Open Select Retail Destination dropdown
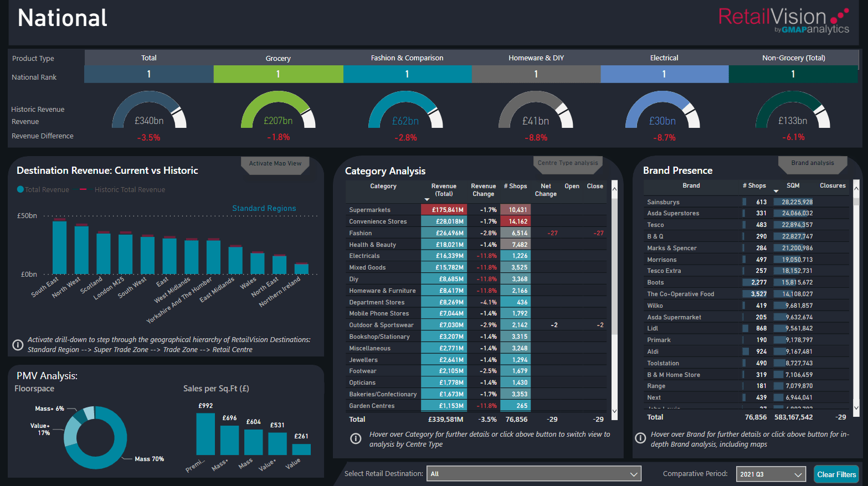Image resolution: width=868 pixels, height=486 pixels. tap(534, 474)
